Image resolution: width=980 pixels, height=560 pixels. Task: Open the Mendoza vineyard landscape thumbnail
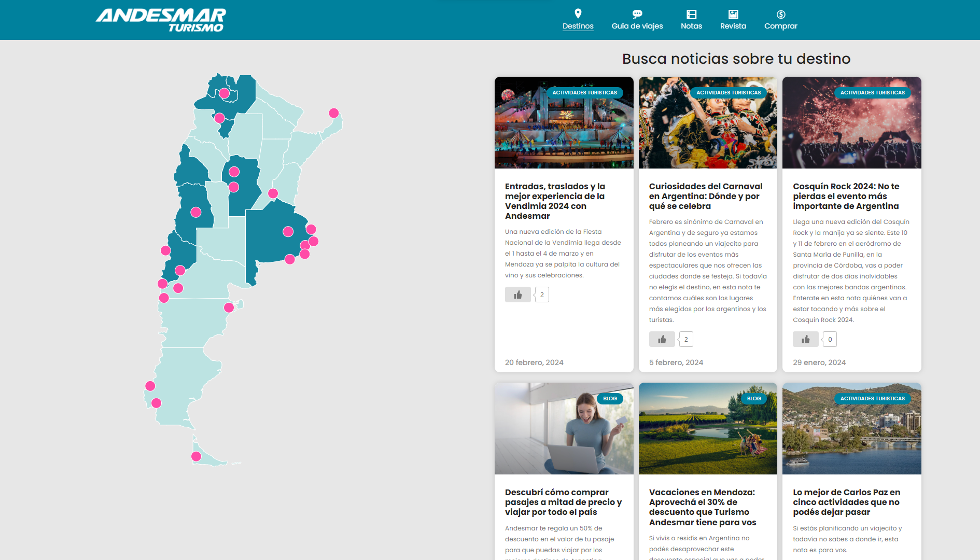708,428
